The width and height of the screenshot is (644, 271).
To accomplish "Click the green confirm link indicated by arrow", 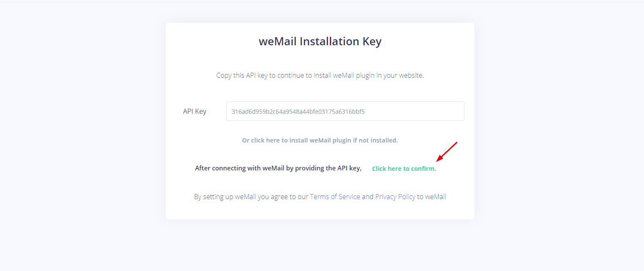I will pyautogui.click(x=403, y=168).
